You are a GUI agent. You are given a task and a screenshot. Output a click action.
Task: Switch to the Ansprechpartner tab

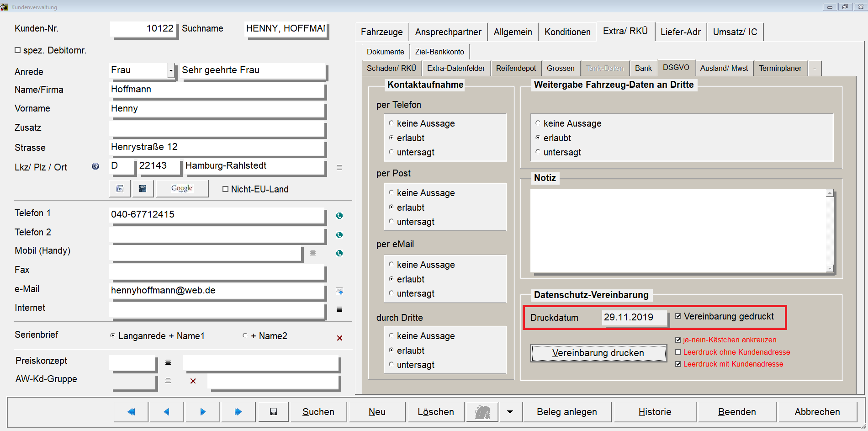(x=448, y=32)
